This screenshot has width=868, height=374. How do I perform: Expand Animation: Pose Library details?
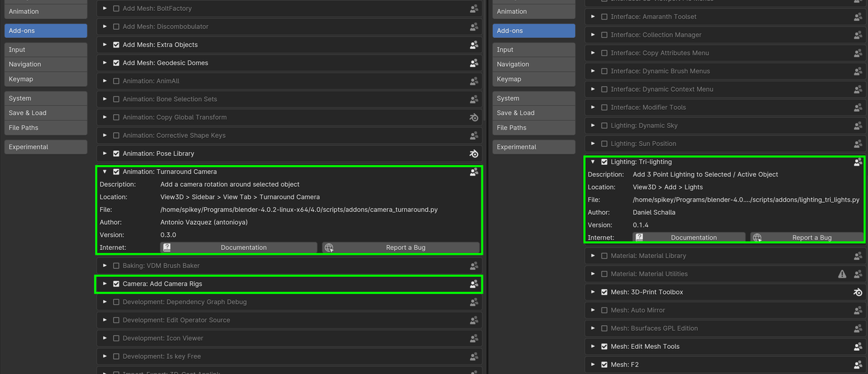pyautogui.click(x=104, y=153)
